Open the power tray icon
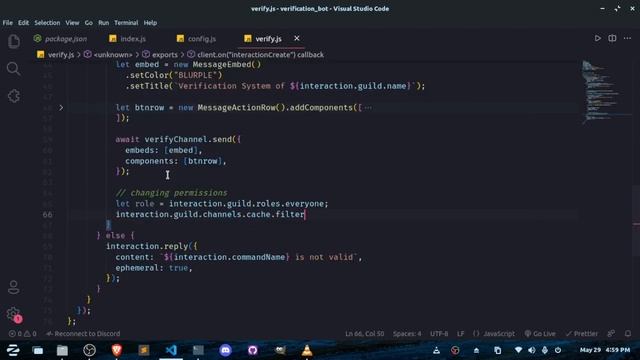Viewport: 640px width, 360px height. coord(558,350)
